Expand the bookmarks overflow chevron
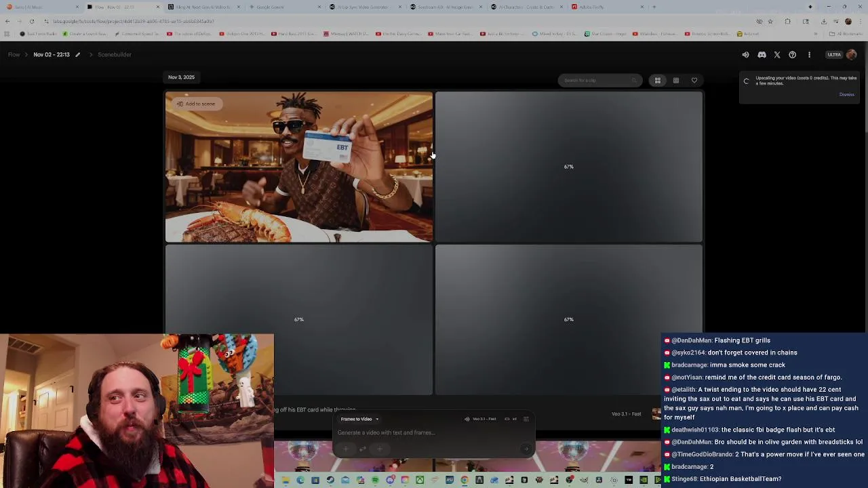 tap(816, 34)
